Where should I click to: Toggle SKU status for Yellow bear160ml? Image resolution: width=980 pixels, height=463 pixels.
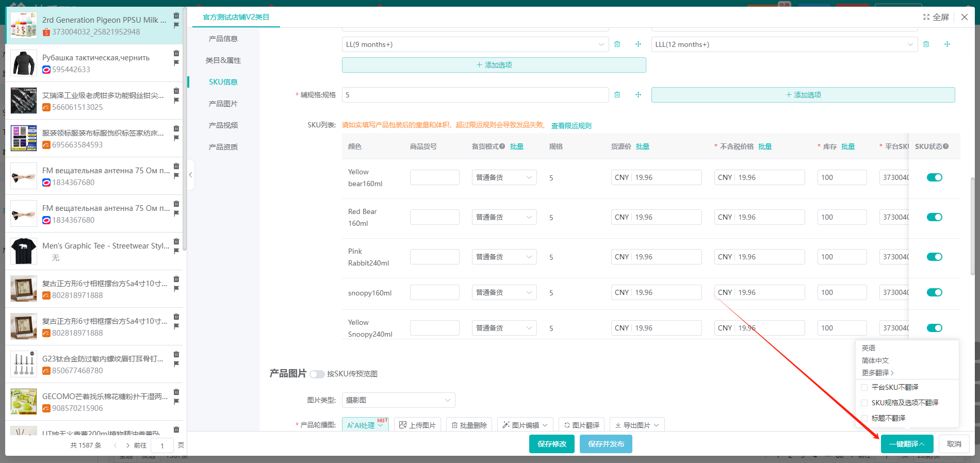[934, 177]
